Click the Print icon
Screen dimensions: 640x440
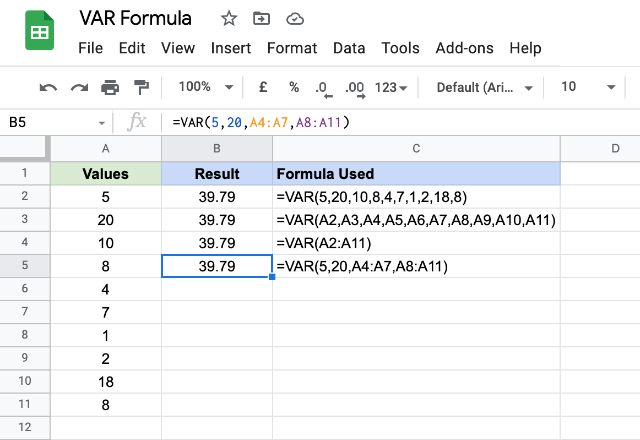pos(110,87)
